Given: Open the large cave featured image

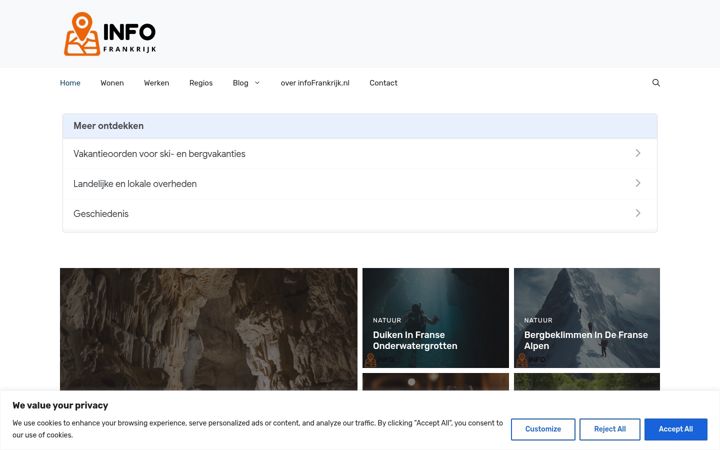Looking at the screenshot, I should (x=208, y=329).
